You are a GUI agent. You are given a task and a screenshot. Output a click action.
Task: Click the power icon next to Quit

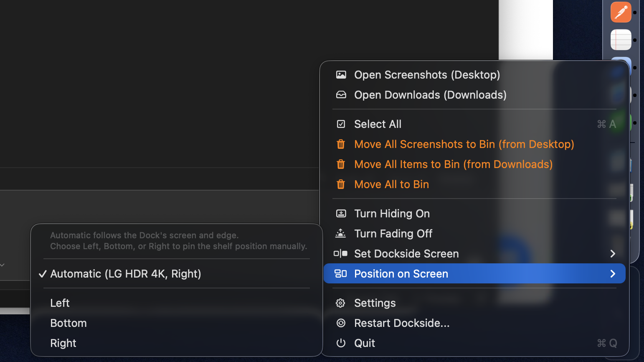[x=341, y=343]
